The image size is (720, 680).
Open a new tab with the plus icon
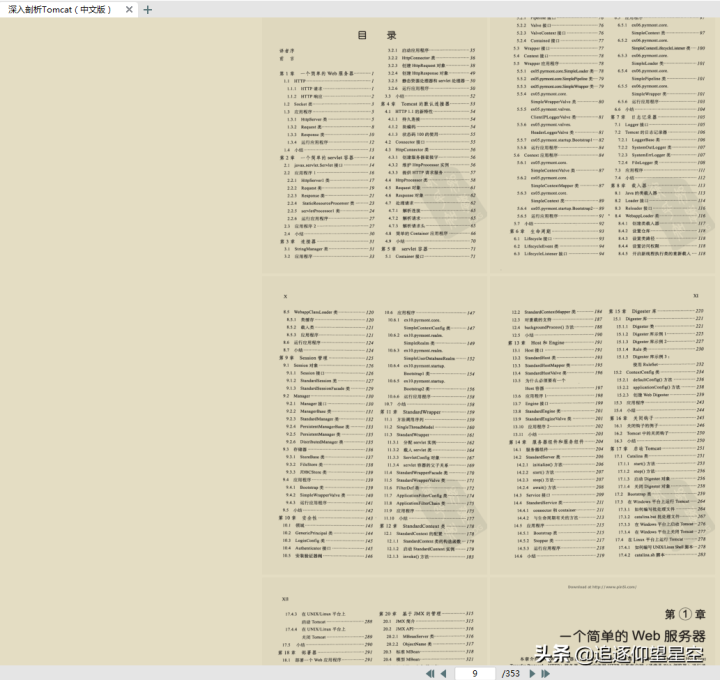(x=147, y=10)
